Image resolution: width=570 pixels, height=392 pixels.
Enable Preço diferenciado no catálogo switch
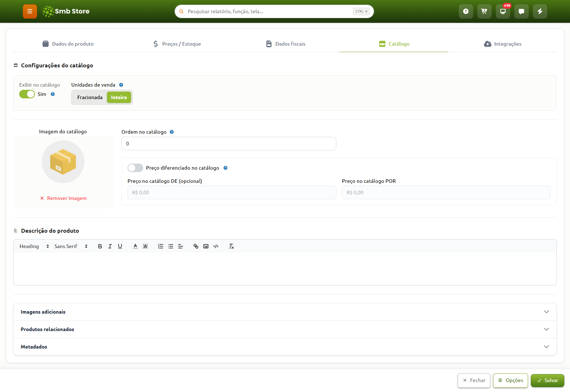(x=135, y=168)
